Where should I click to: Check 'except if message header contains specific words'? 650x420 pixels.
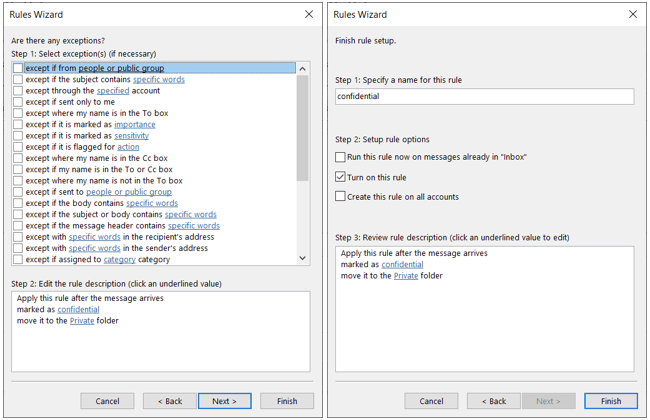[x=18, y=226]
